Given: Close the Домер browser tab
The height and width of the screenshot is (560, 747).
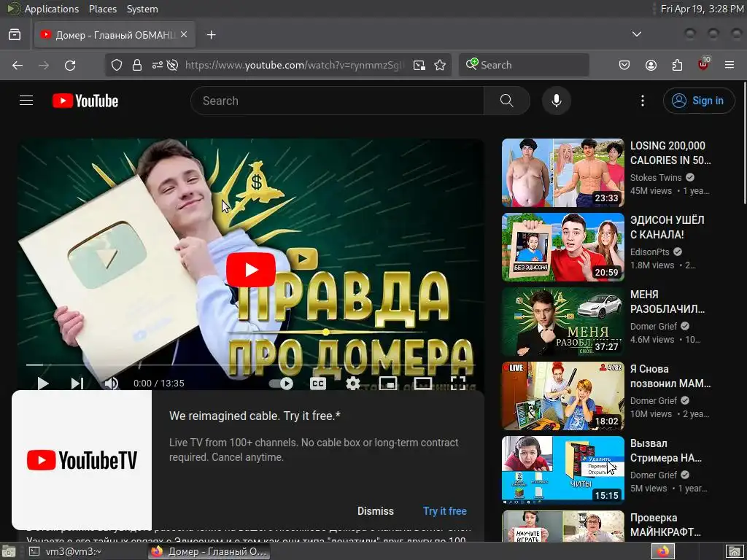Looking at the screenshot, I should (184, 35).
